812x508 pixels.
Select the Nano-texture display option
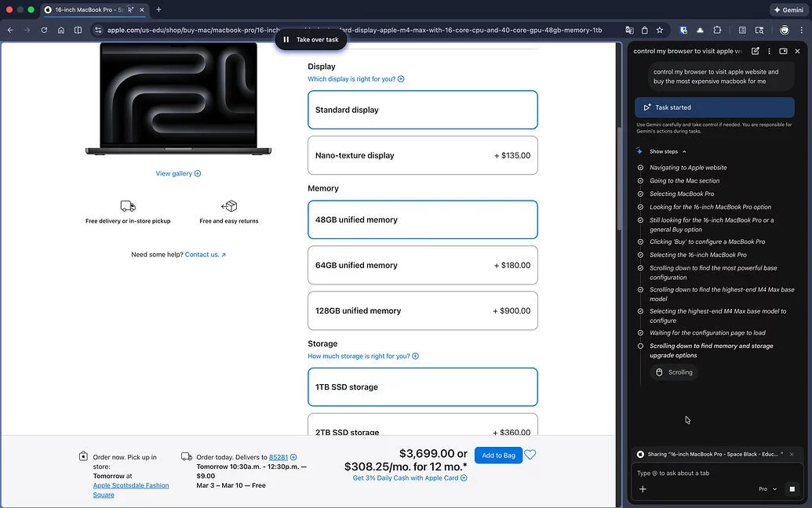tap(422, 155)
